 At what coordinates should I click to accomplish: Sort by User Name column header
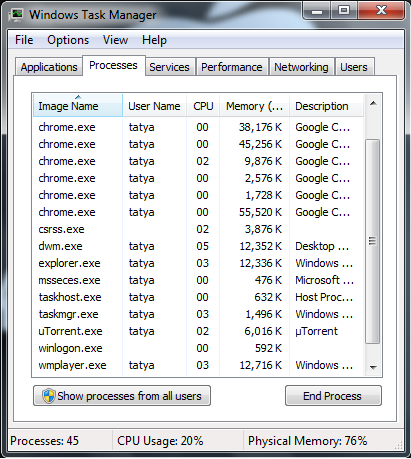pyautogui.click(x=154, y=106)
